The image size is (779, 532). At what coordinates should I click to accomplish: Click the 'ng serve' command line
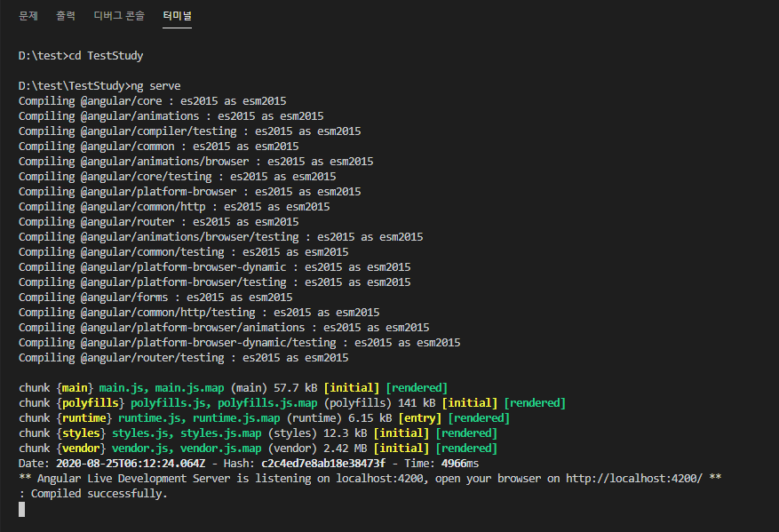click(x=99, y=86)
